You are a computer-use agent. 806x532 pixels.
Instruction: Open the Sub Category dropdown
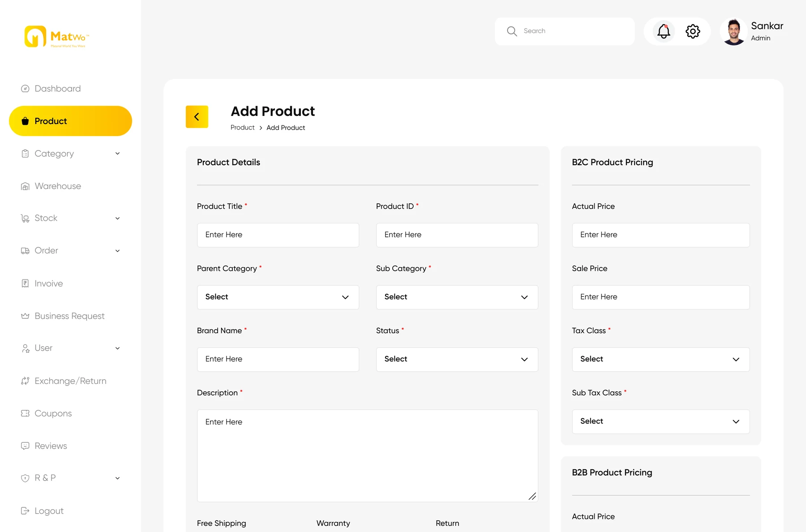457,297
